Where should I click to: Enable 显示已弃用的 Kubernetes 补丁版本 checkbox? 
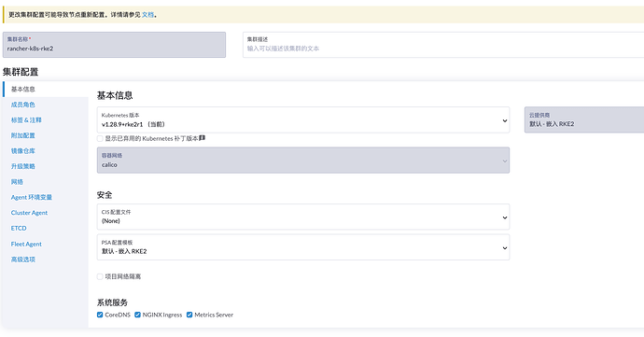click(x=100, y=138)
